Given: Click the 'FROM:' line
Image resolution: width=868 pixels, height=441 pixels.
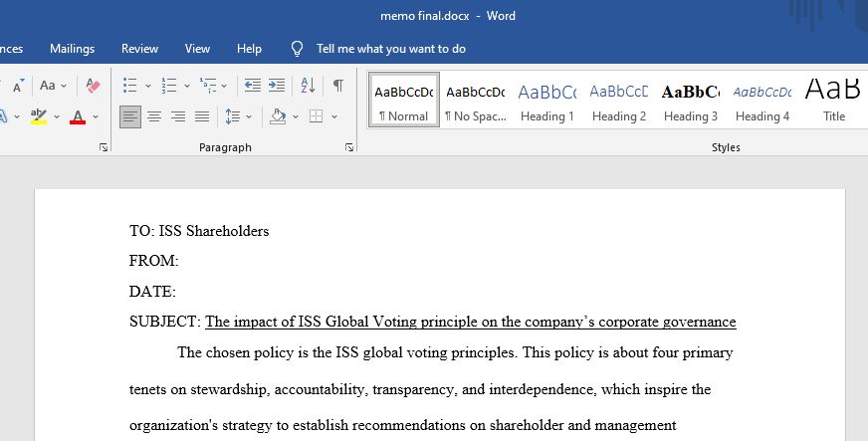Looking at the screenshot, I should [x=154, y=261].
